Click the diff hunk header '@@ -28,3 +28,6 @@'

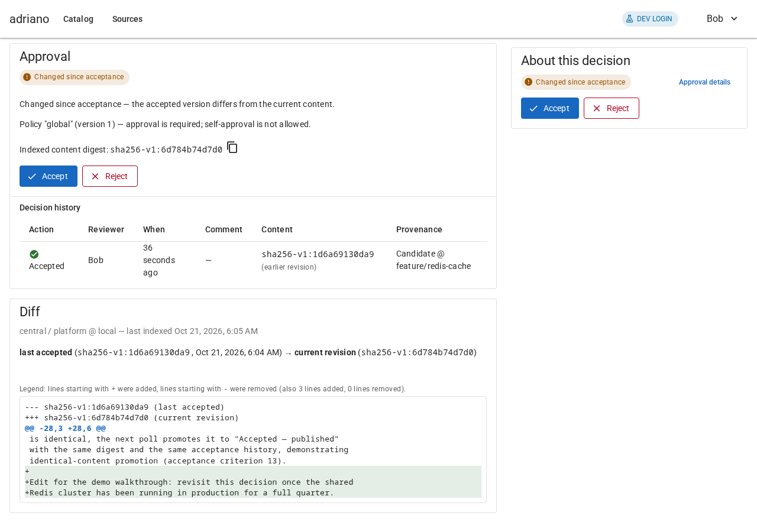[x=65, y=428]
